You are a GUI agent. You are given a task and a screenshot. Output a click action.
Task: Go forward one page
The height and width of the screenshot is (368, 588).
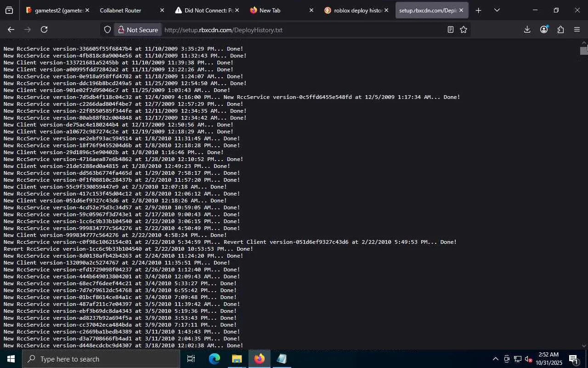click(x=28, y=29)
